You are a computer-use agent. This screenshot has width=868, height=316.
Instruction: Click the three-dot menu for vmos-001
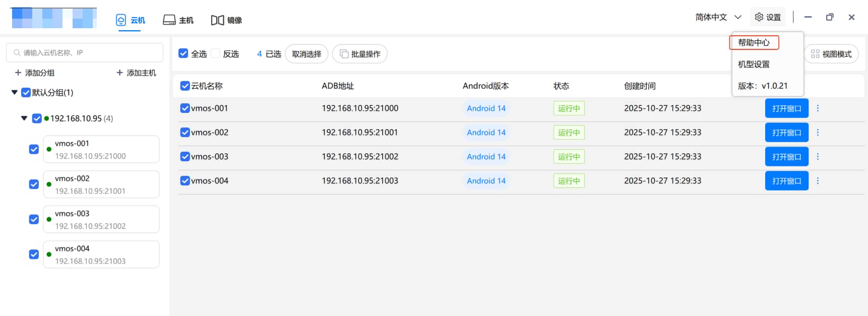pyautogui.click(x=818, y=108)
